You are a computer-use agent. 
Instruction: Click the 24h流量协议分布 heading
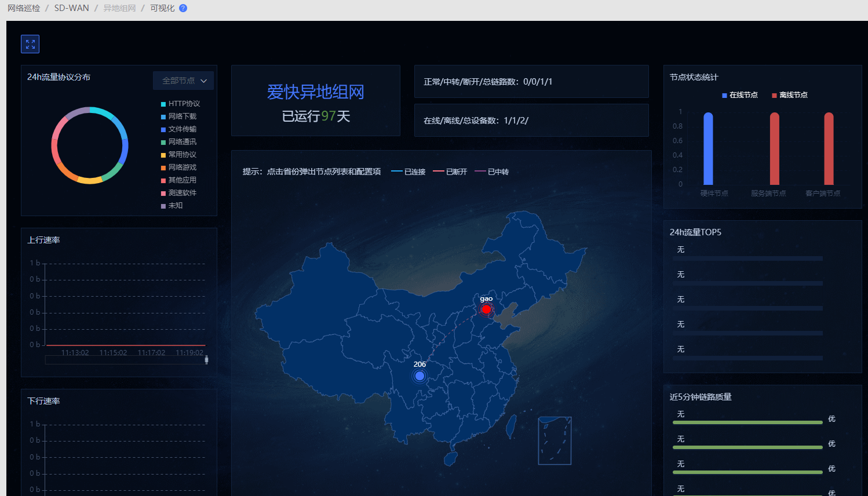click(59, 77)
